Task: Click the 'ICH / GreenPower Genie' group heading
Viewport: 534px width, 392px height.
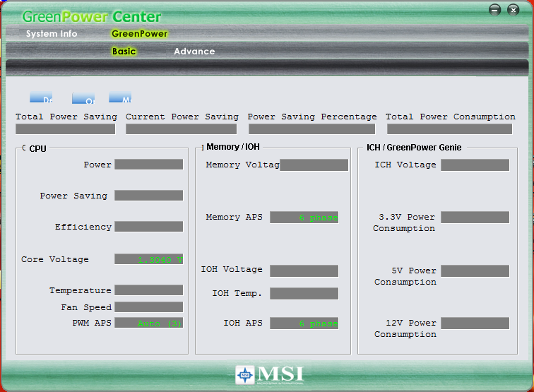Action: point(414,148)
